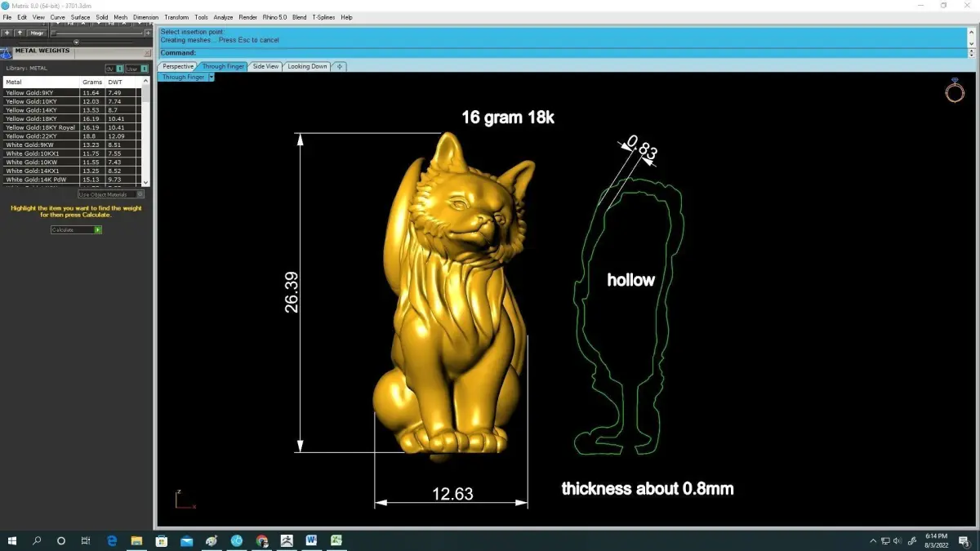980x551 pixels.
Task: Click plus button at slider's right end
Action: click(148, 33)
